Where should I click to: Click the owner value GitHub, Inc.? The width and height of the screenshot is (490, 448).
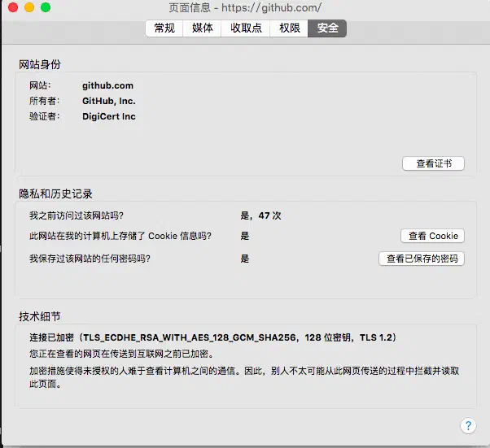pos(109,101)
